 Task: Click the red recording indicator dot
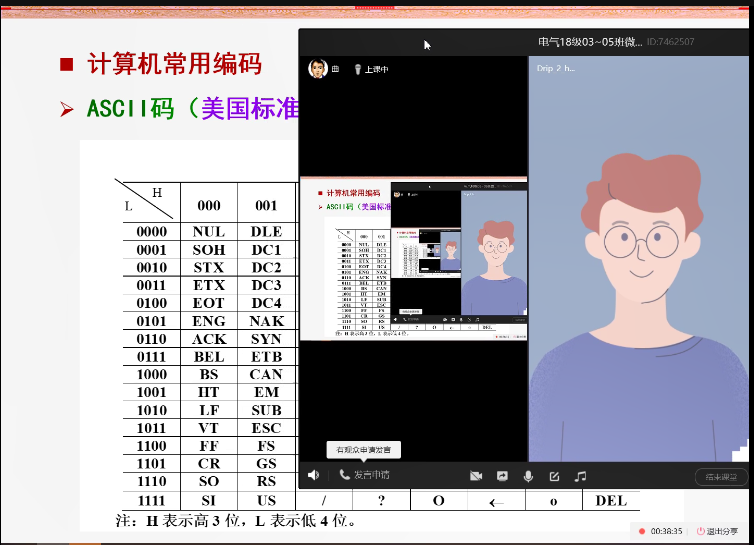[641, 531]
